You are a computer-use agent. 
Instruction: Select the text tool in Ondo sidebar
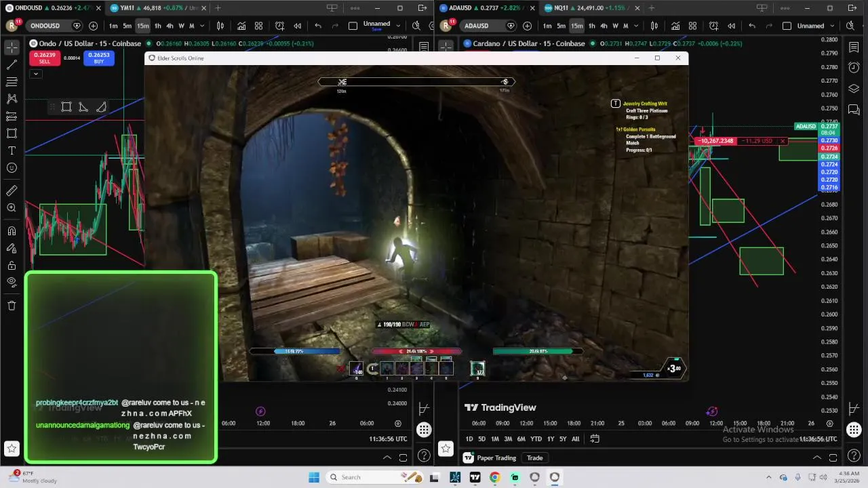pos(12,150)
